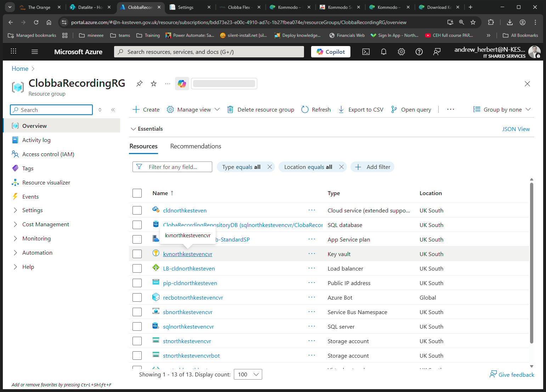
Task: Pin ClobbaRecordingRG to dashboard
Action: [x=139, y=84]
